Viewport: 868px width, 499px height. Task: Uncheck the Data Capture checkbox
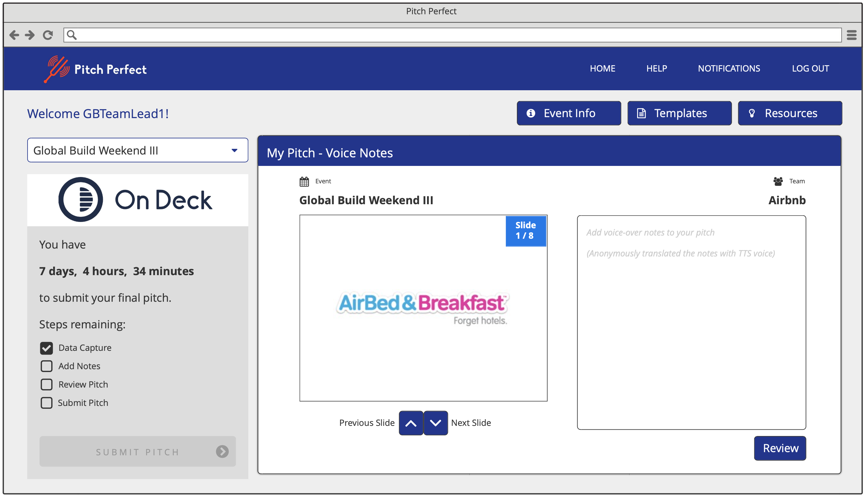tap(46, 348)
